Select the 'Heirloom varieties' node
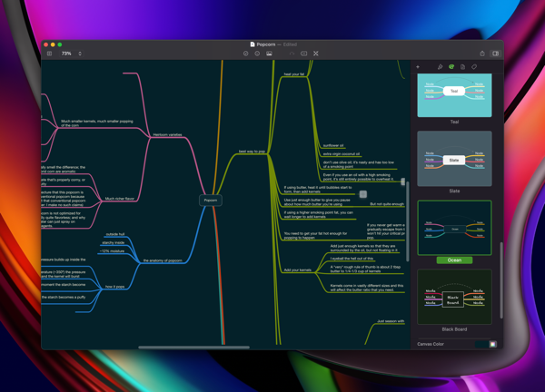 (167, 134)
